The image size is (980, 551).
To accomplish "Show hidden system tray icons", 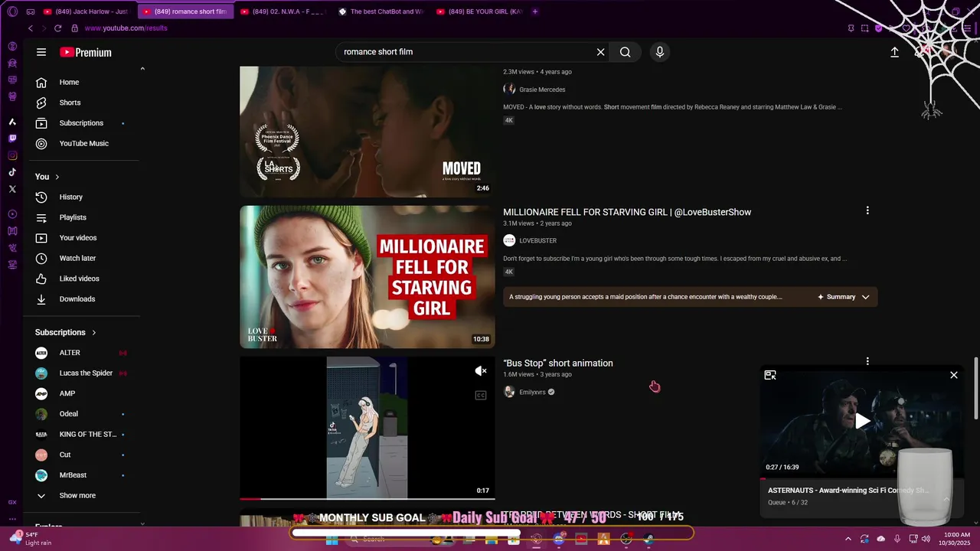I will click(x=848, y=539).
